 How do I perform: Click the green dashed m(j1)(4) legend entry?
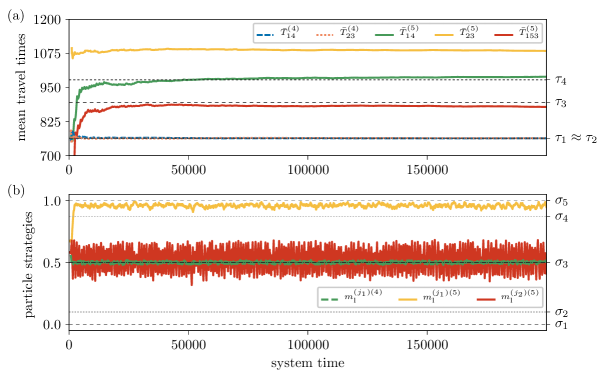point(351,298)
